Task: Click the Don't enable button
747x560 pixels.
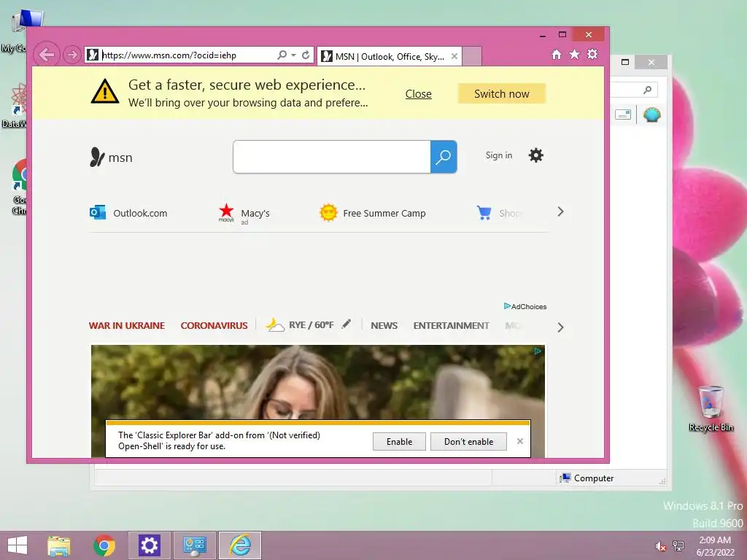Action: tap(469, 442)
